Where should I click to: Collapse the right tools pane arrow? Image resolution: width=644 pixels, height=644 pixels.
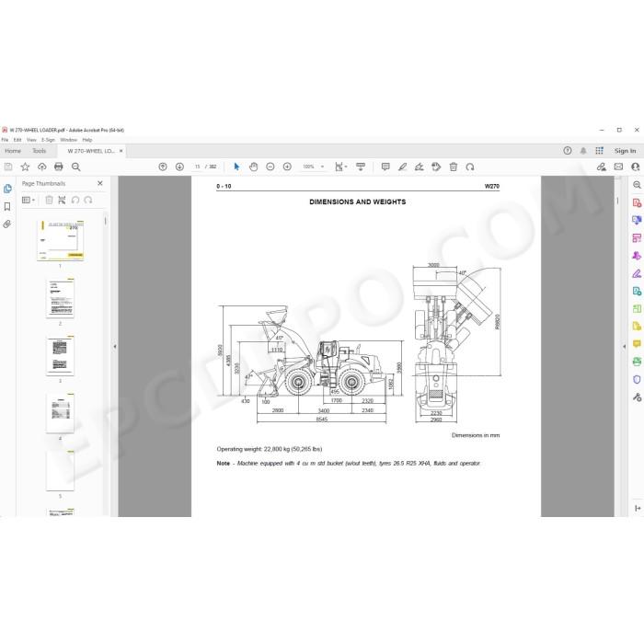click(625, 347)
